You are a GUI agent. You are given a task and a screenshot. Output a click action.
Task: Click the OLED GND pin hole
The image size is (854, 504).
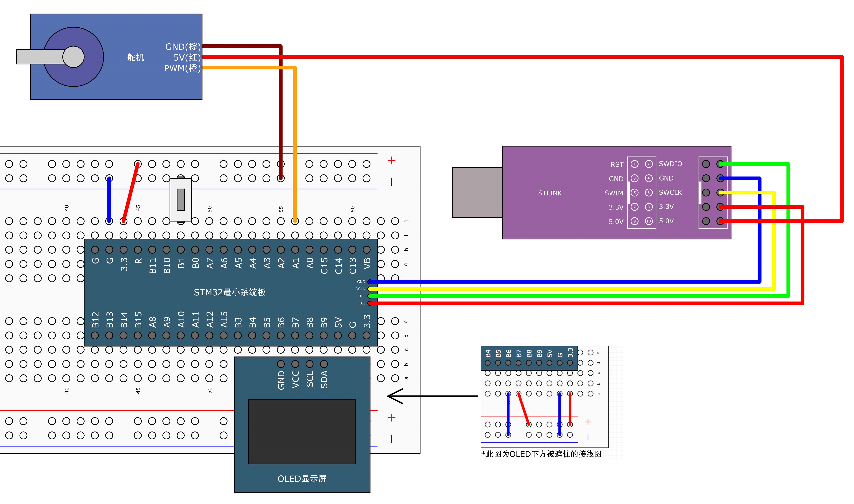coord(281,364)
